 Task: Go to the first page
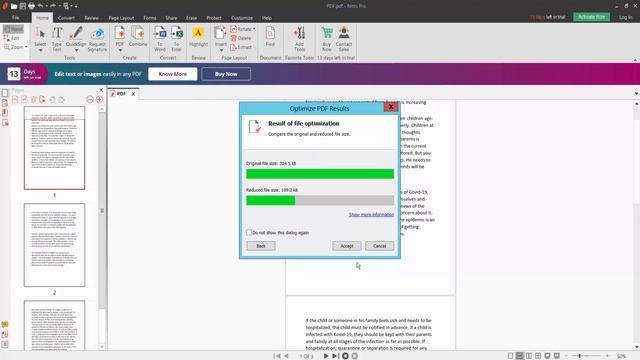tap(277, 356)
